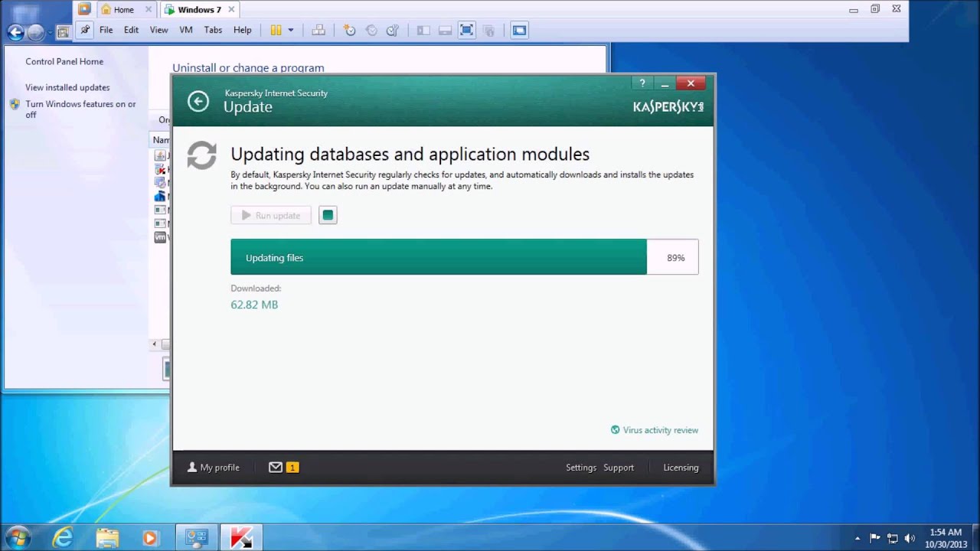Viewport: 980px width, 551px height.
Task: Select the Kaspersky taskbar button
Action: (x=241, y=538)
